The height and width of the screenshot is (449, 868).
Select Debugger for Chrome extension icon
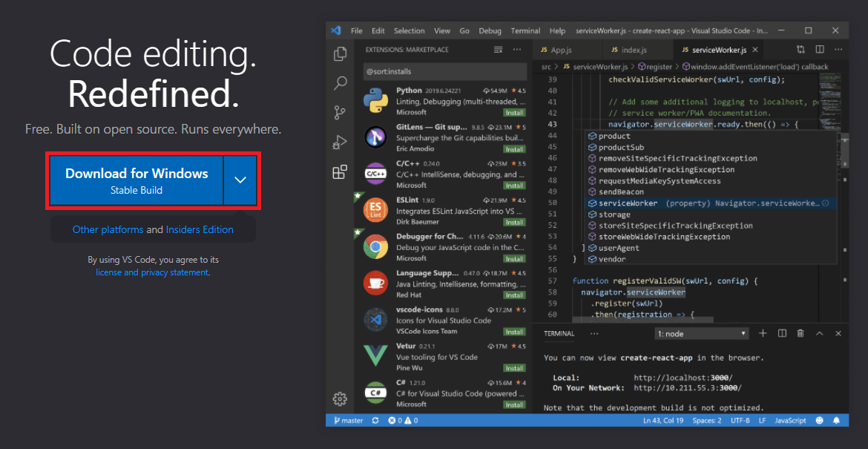coord(375,247)
